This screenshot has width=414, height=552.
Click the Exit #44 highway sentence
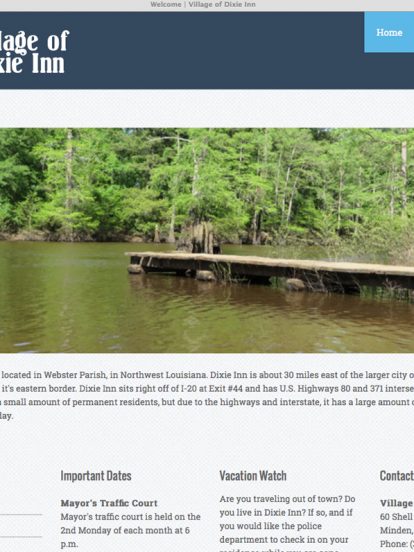(207, 389)
